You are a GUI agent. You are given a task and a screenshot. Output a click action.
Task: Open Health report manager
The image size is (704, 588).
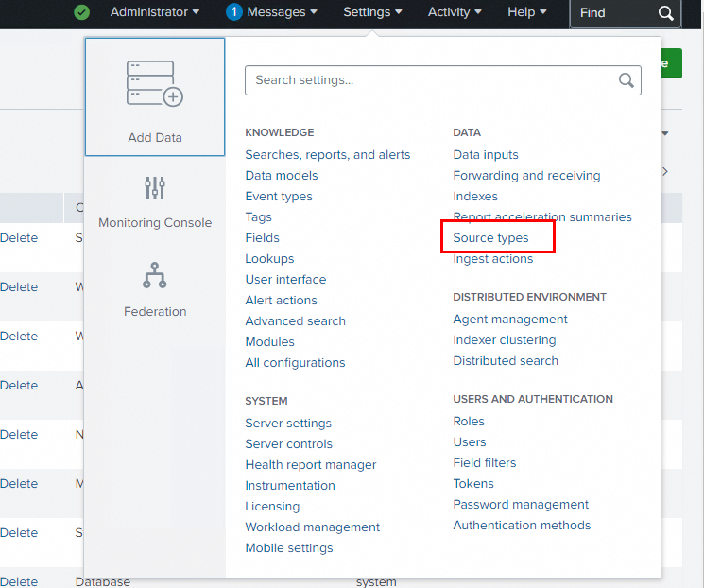coord(311,465)
